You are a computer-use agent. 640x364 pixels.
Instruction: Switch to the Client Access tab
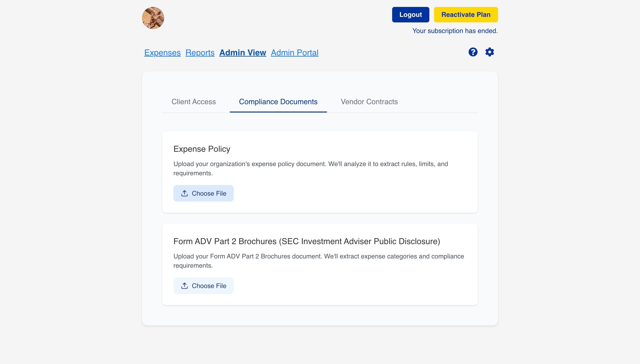193,102
